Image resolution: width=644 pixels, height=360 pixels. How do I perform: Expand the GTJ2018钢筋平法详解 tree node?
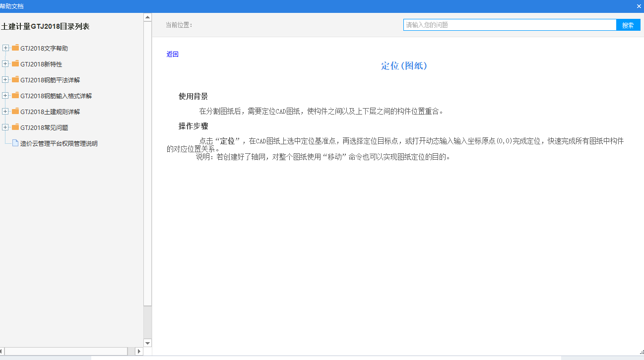point(5,80)
